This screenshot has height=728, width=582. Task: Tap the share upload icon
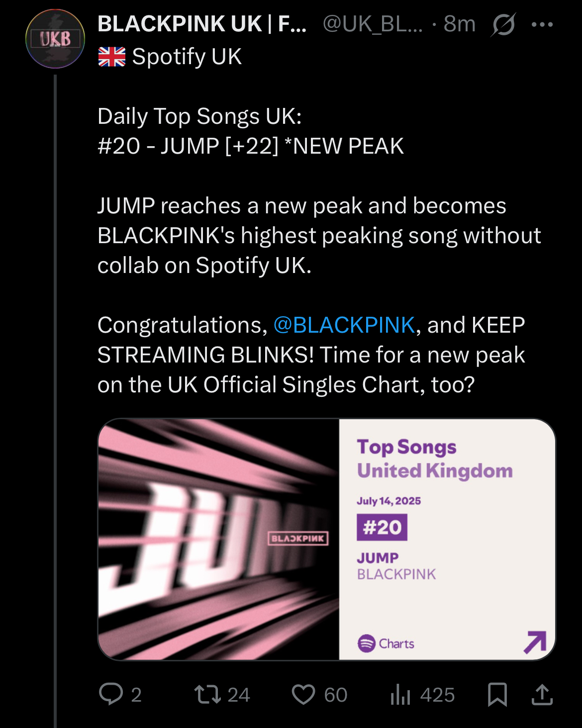click(x=542, y=694)
